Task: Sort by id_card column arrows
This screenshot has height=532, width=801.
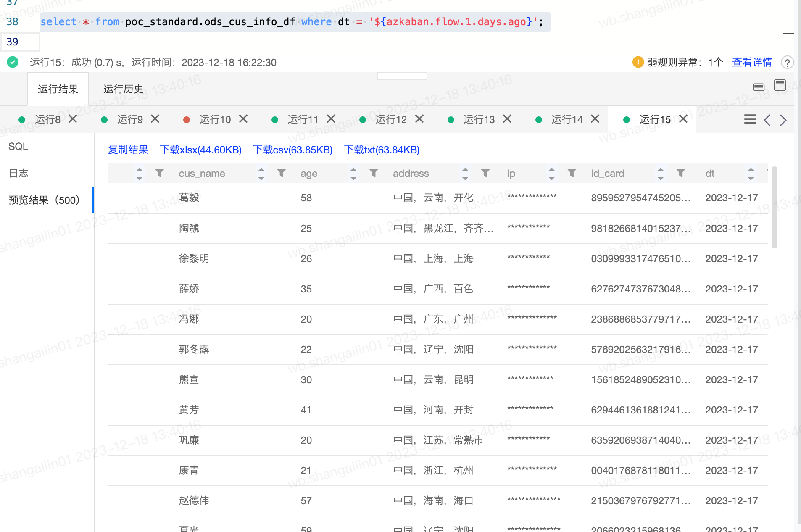Action: tap(661, 174)
